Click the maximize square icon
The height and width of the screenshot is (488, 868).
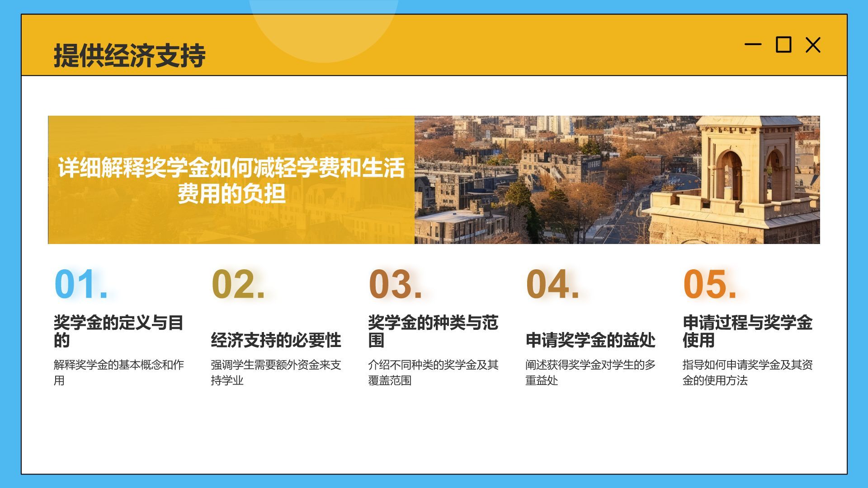click(783, 45)
